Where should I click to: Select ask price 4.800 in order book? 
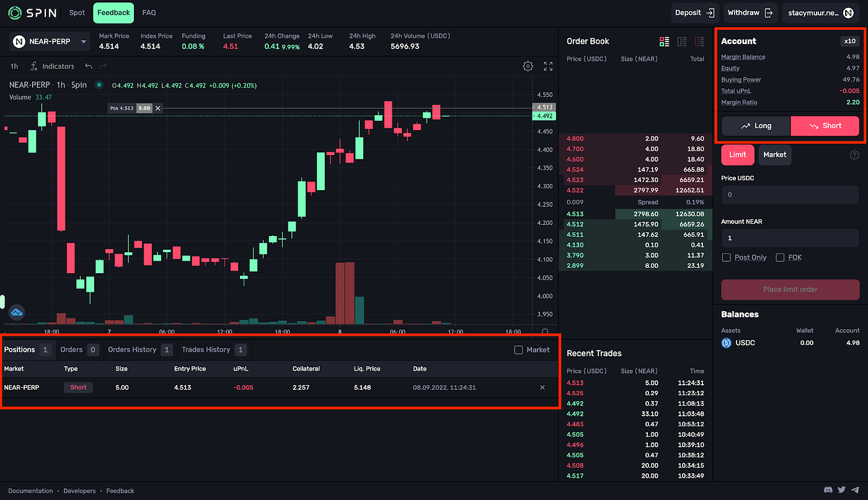click(575, 139)
